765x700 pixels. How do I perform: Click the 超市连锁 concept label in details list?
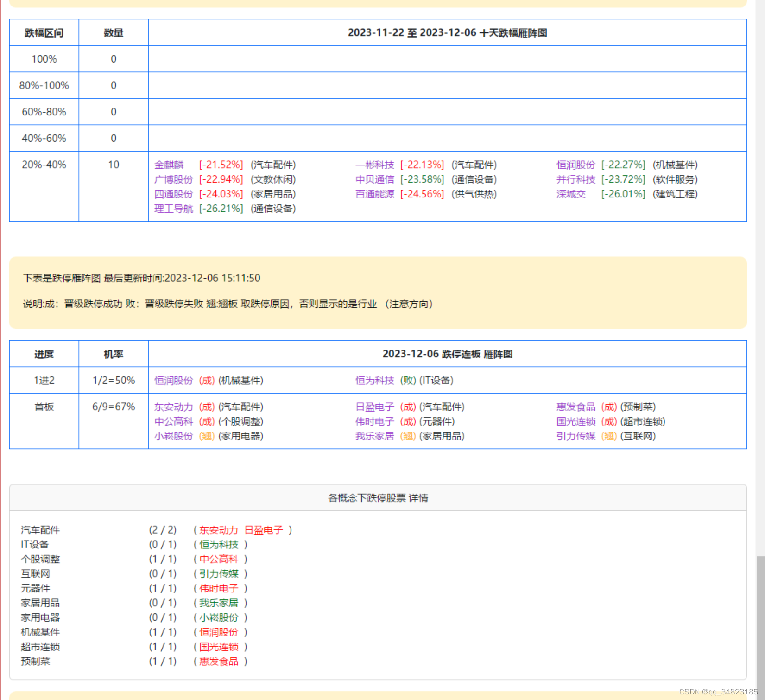[x=40, y=647]
